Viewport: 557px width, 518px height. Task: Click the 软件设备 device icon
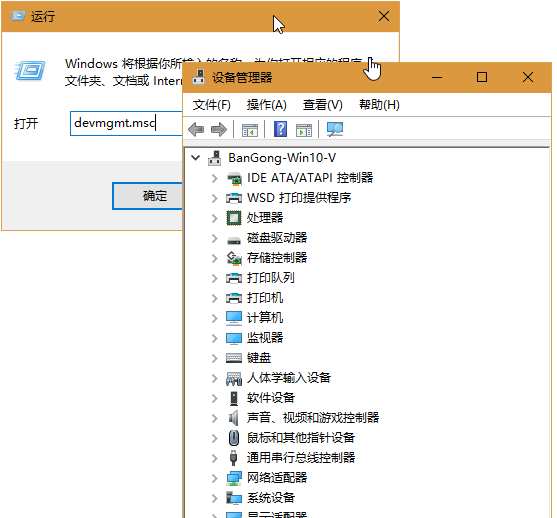point(234,398)
